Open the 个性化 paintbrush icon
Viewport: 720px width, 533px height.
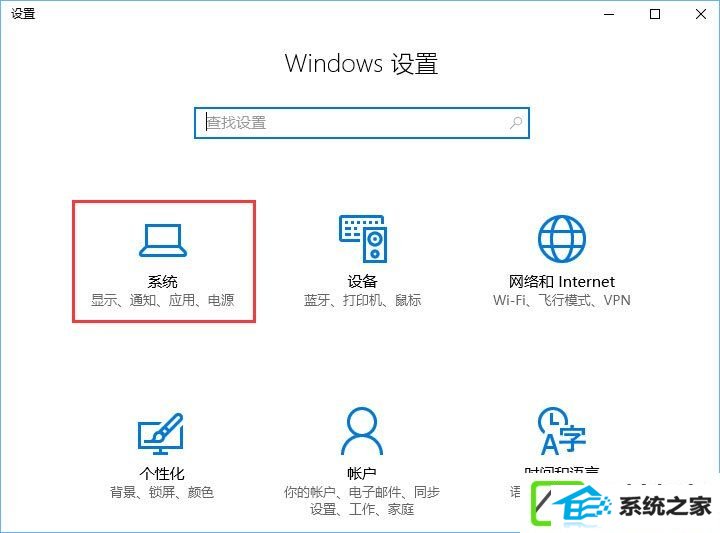click(161, 434)
